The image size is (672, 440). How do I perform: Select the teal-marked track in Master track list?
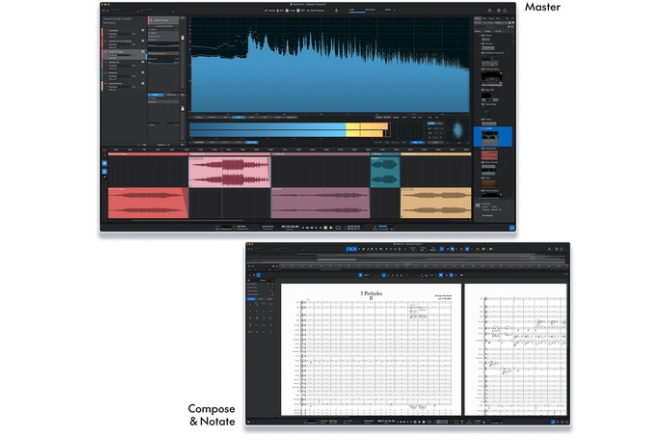point(123,75)
